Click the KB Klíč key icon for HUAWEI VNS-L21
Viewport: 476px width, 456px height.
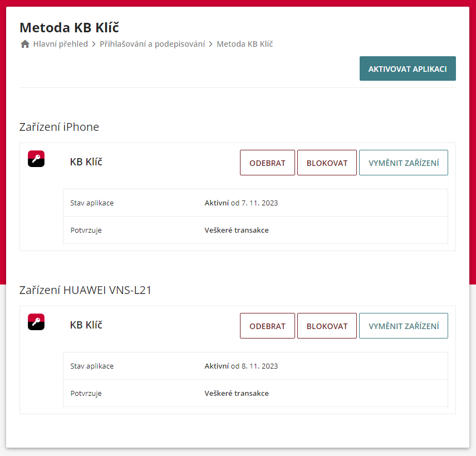coord(36,322)
